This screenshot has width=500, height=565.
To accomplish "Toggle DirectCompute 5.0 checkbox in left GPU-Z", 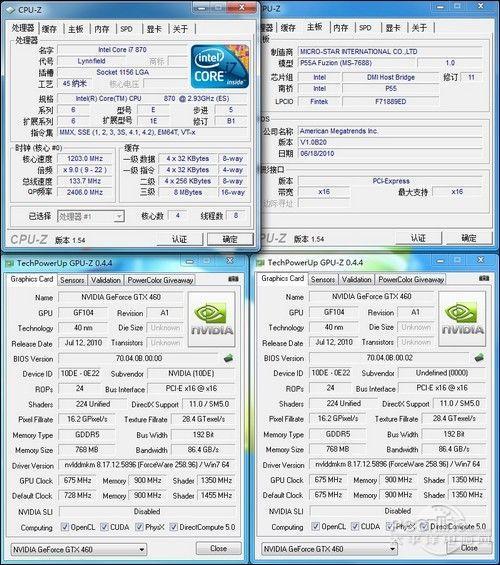I will 174,527.
